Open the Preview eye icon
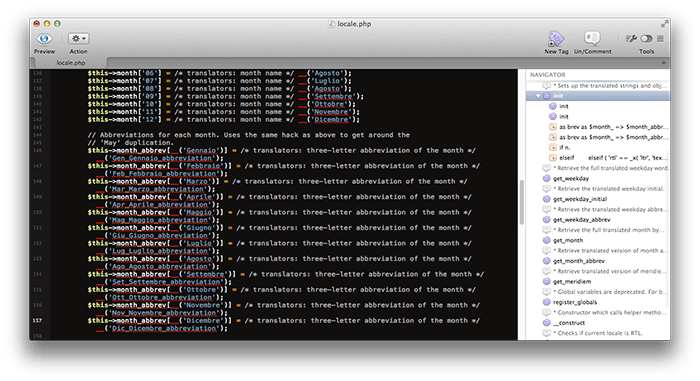This screenshot has height=381, width=700. (44, 39)
